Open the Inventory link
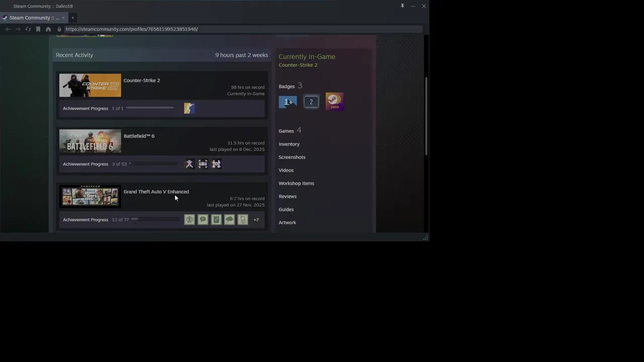 pyautogui.click(x=289, y=144)
